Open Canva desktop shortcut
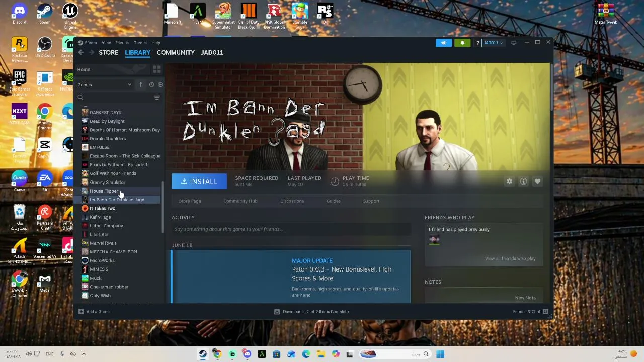Screen dimensions: 644x362 point(19,182)
